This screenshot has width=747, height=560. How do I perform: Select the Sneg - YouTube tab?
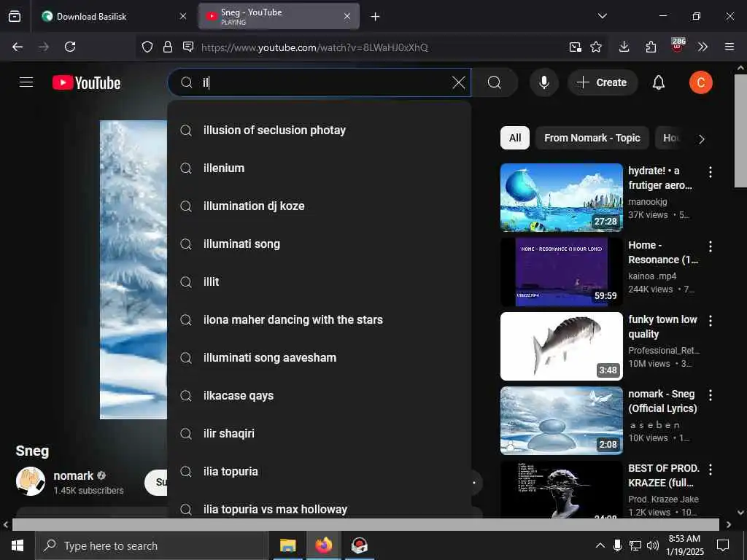[x=279, y=17]
